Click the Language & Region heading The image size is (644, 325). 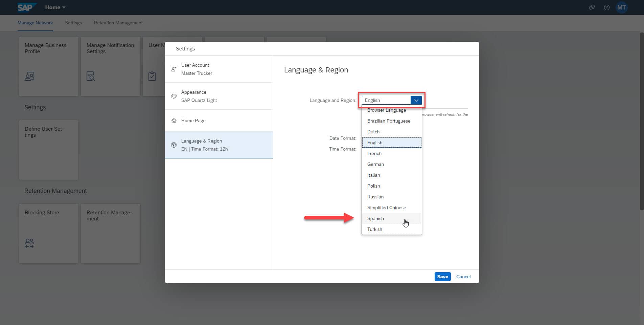tap(316, 70)
